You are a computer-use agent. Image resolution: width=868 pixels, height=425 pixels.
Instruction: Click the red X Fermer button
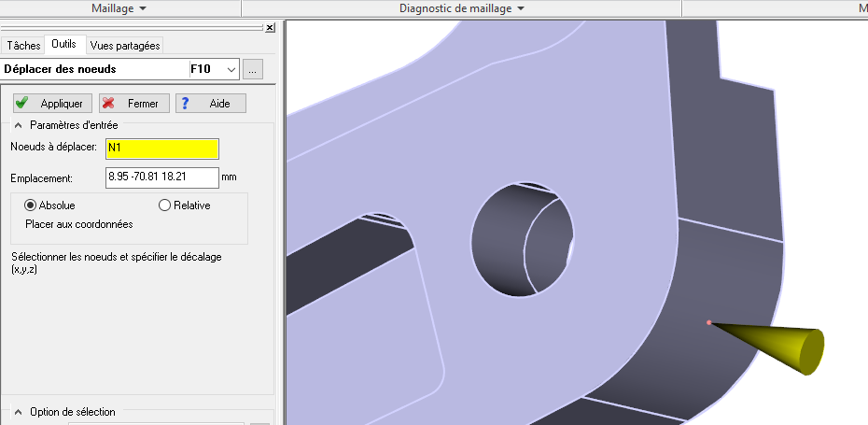click(134, 104)
